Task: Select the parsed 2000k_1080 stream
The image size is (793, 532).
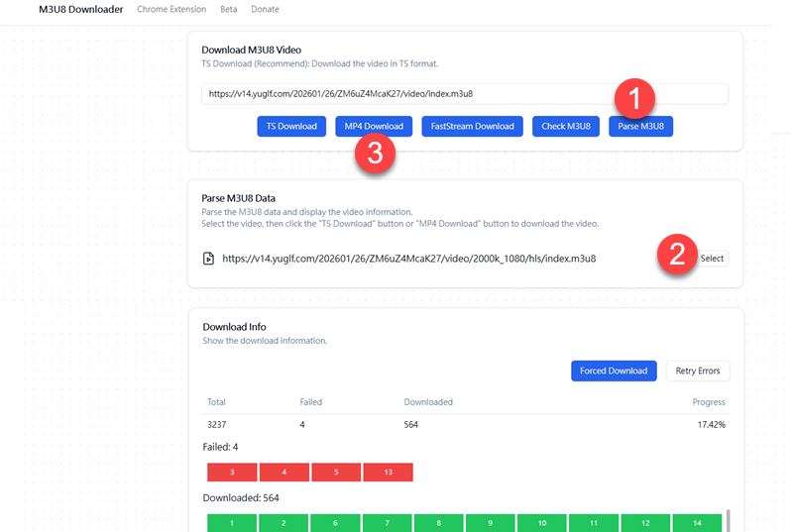Action: point(712,259)
